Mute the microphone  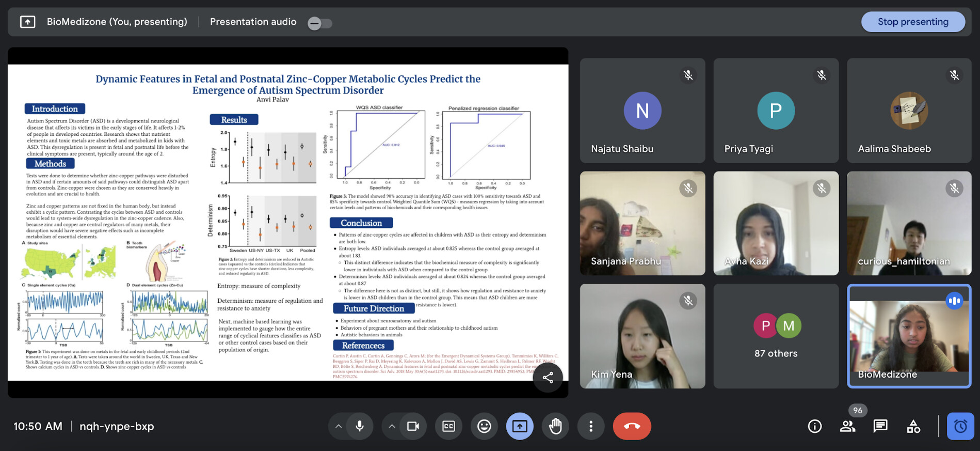pos(360,426)
